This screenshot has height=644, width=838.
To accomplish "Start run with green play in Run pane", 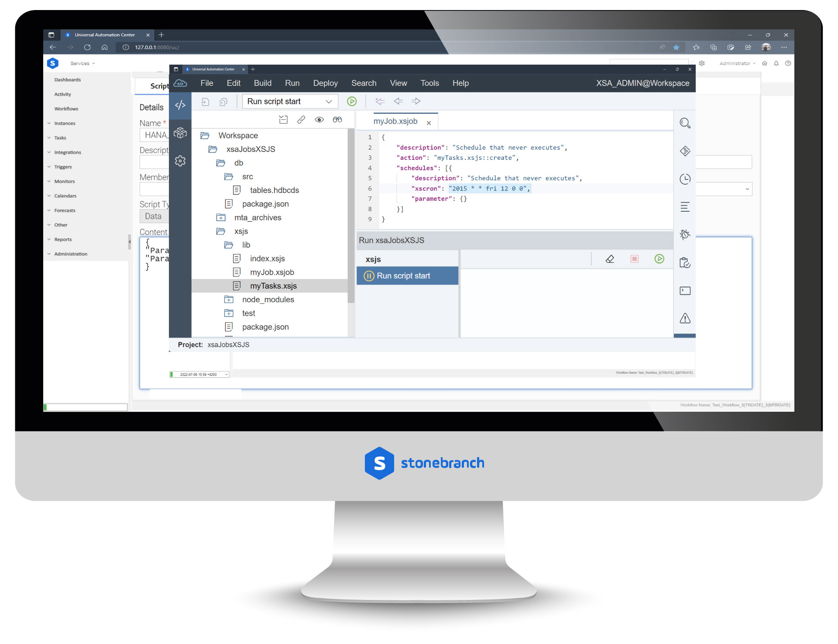I will (x=659, y=259).
